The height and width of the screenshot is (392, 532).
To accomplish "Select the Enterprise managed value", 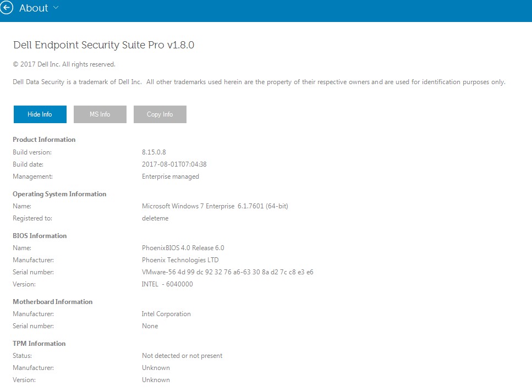I will tap(171, 176).
